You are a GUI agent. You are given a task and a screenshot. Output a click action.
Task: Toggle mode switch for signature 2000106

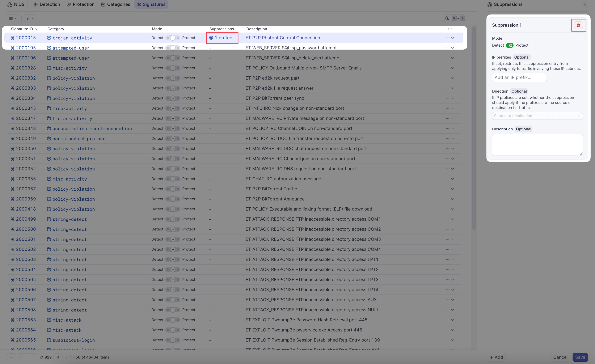pos(173,58)
